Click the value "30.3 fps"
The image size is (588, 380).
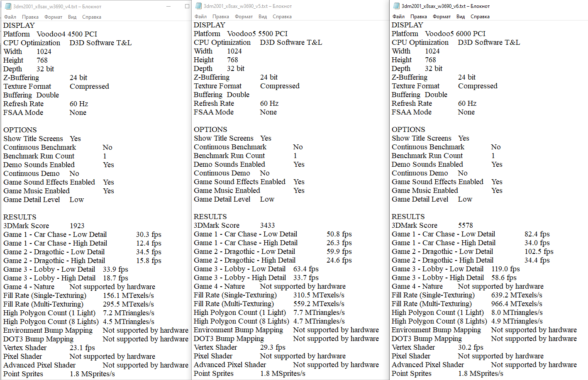[x=149, y=234]
